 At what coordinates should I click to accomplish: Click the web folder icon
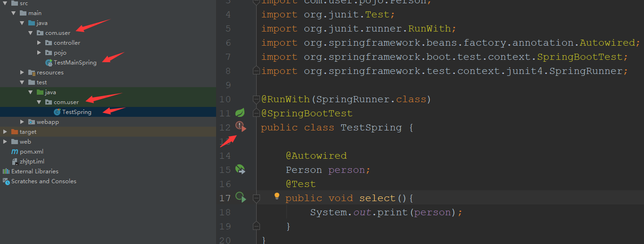[14, 142]
